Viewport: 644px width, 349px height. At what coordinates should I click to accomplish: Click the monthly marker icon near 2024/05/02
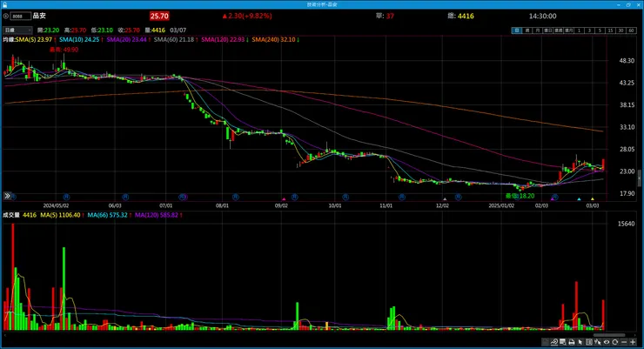(66, 197)
